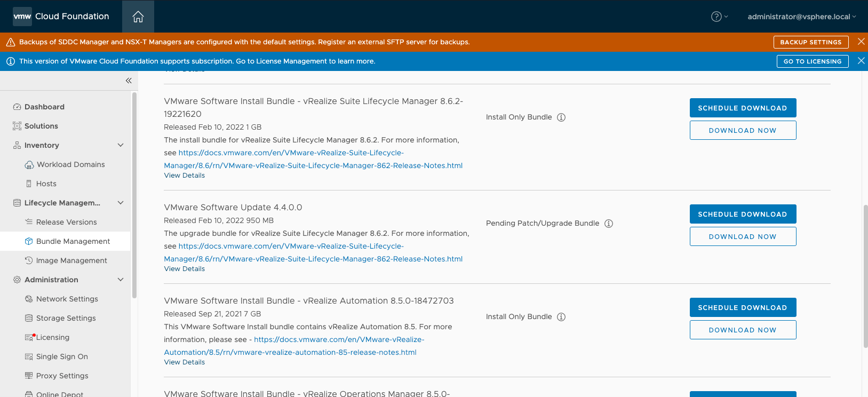The height and width of the screenshot is (397, 868).
Task: Click the Dashboard gauge icon
Action: tap(17, 107)
